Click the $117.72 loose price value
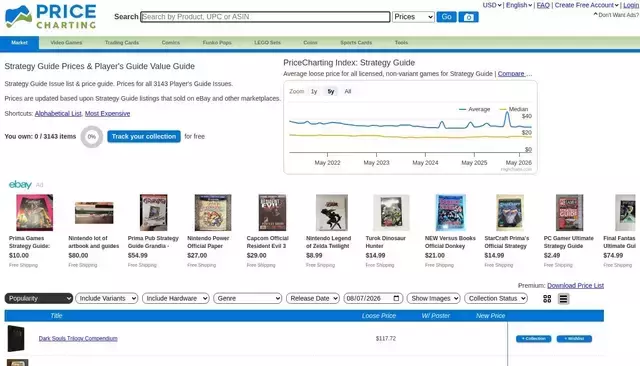 [x=386, y=339]
